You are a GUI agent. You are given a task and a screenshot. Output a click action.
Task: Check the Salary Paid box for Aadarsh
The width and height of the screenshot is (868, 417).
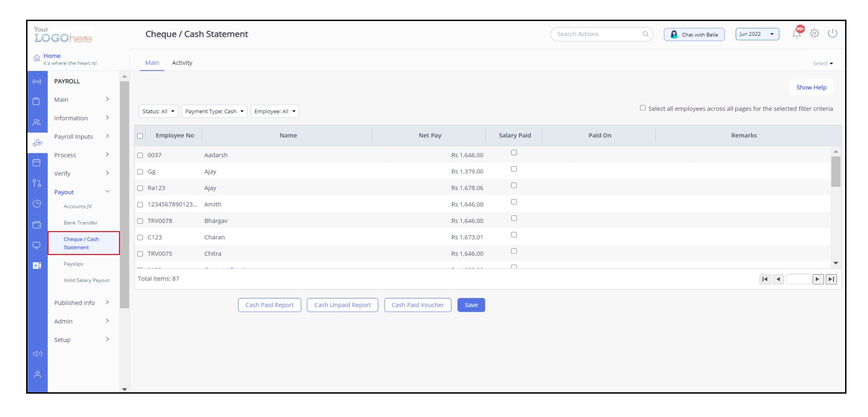(x=514, y=152)
